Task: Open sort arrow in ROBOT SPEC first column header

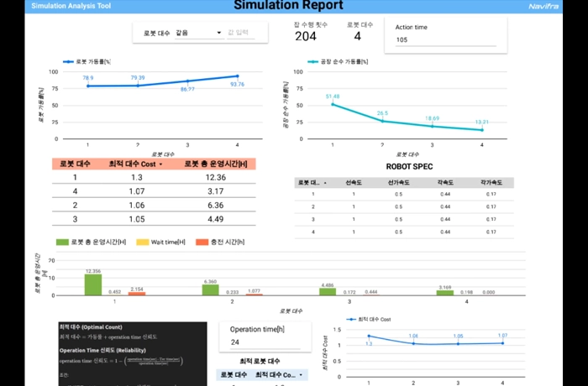Action: pyautogui.click(x=325, y=183)
